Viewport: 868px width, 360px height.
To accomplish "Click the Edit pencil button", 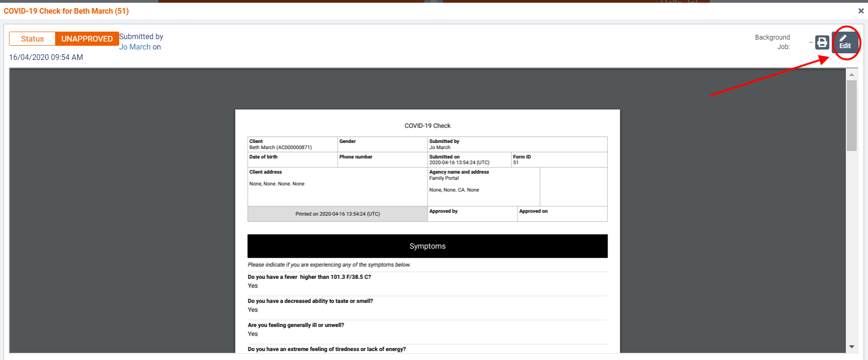I will click(x=845, y=42).
